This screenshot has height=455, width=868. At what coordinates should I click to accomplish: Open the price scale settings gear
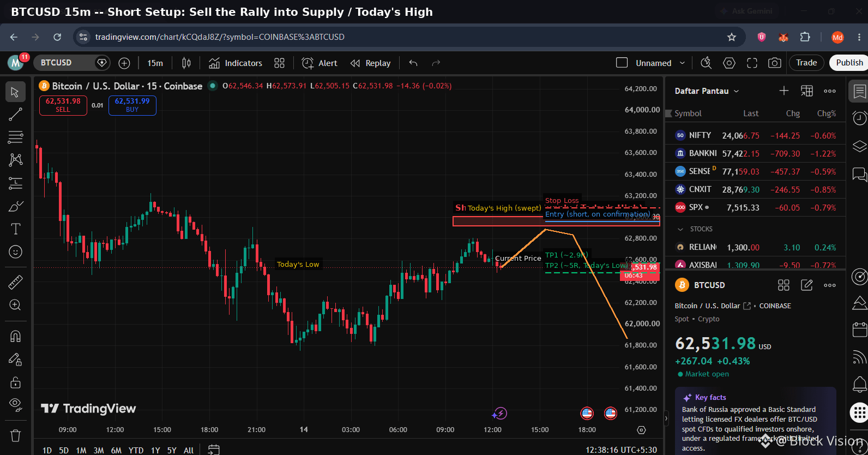point(641,430)
